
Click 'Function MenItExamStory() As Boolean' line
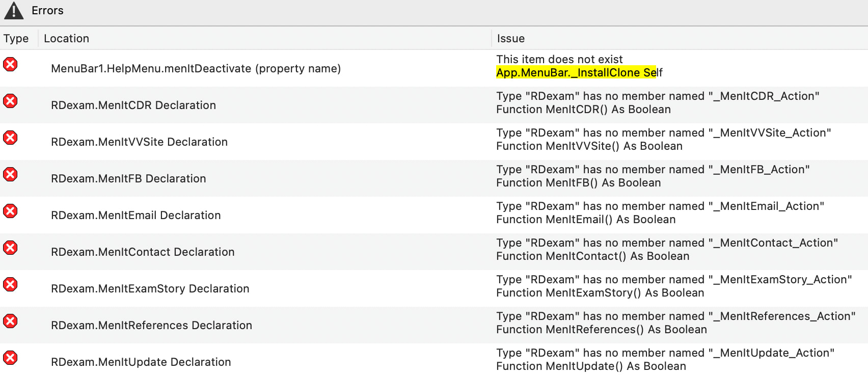click(x=601, y=293)
